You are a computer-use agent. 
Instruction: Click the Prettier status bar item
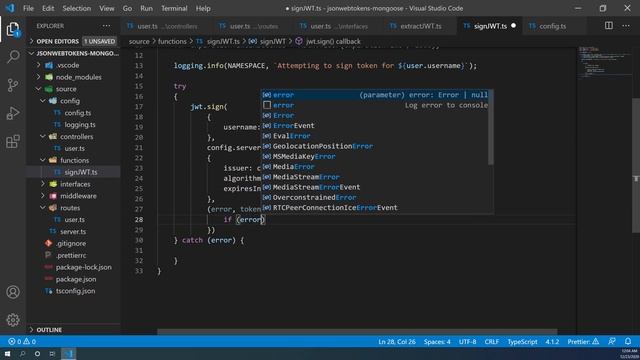(583, 342)
